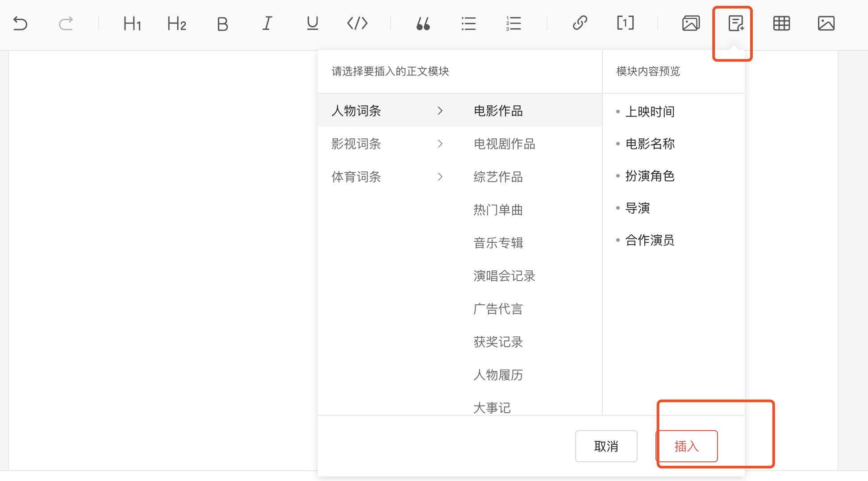The image size is (868, 481).
Task: Add a hyperlink with the link icon
Action: click(x=580, y=23)
